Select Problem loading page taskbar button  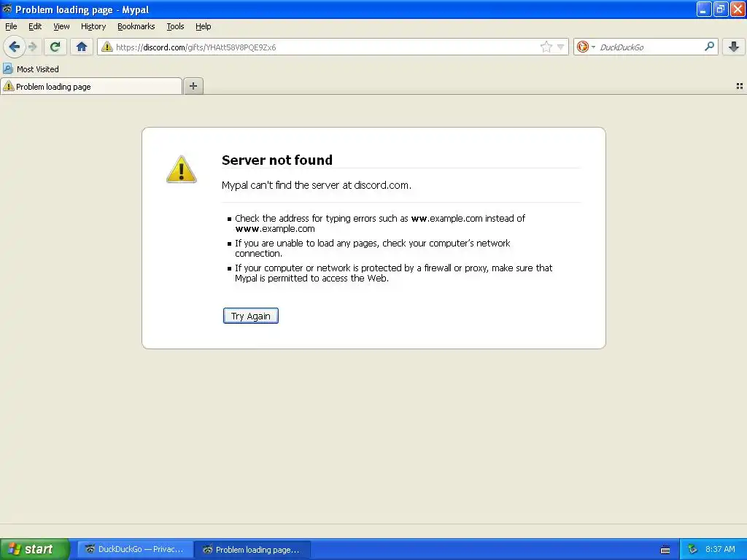(252, 549)
